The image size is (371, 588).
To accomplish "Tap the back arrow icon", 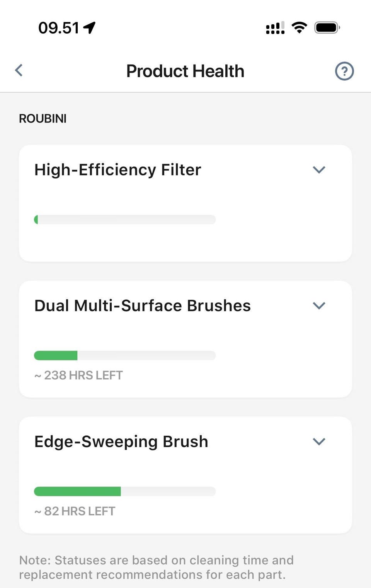I will (19, 70).
